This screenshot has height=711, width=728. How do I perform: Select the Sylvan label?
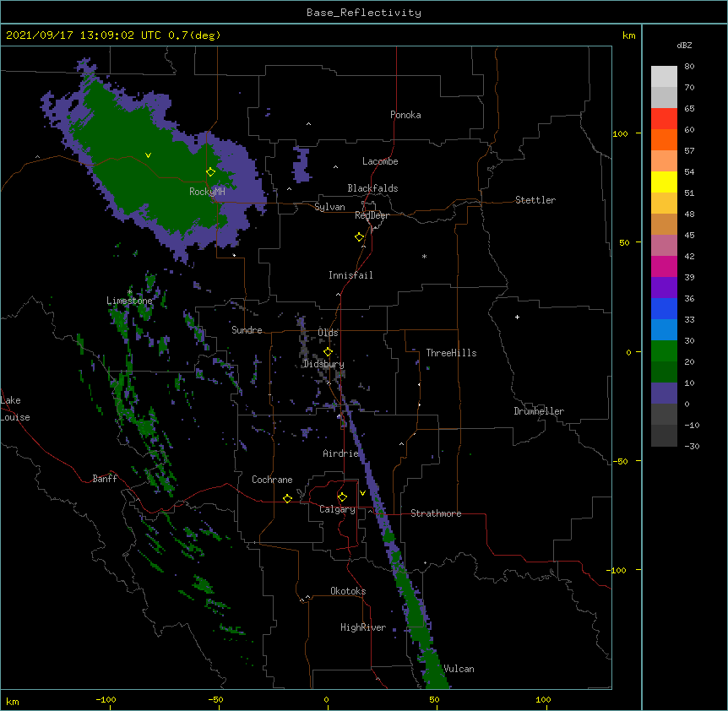point(329,207)
